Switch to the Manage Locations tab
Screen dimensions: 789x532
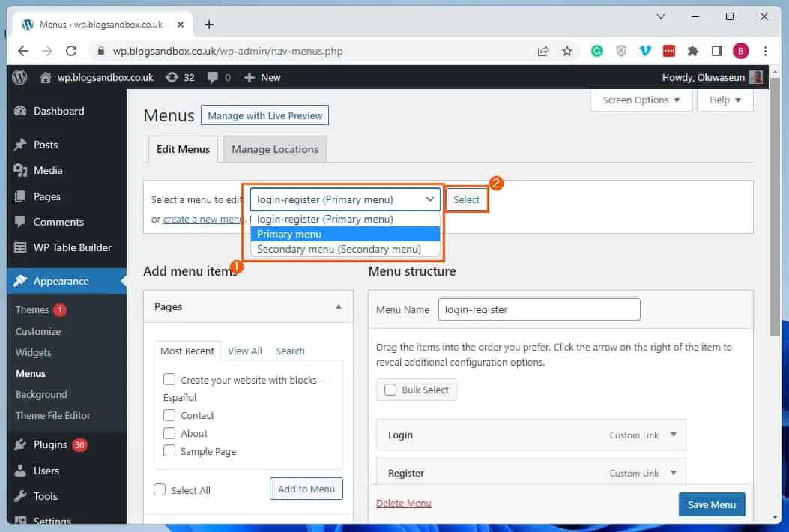(275, 149)
